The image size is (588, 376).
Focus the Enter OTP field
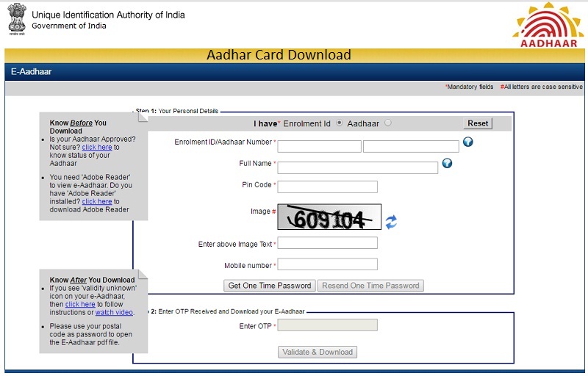pyautogui.click(x=327, y=325)
